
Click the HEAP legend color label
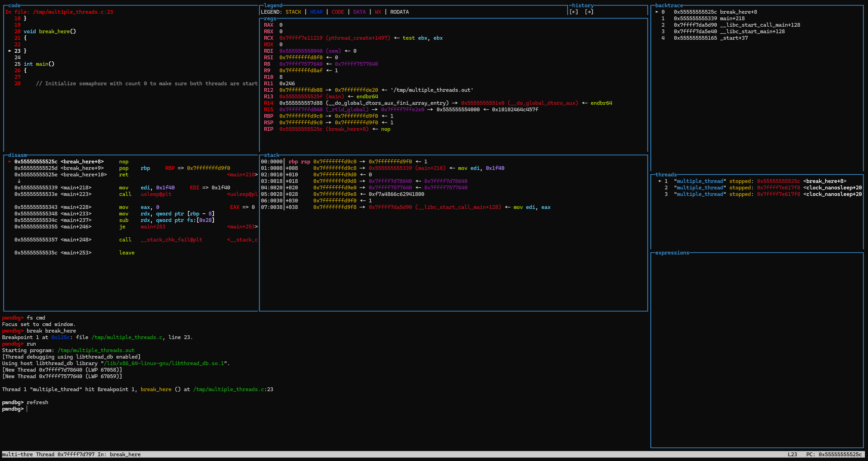[316, 12]
